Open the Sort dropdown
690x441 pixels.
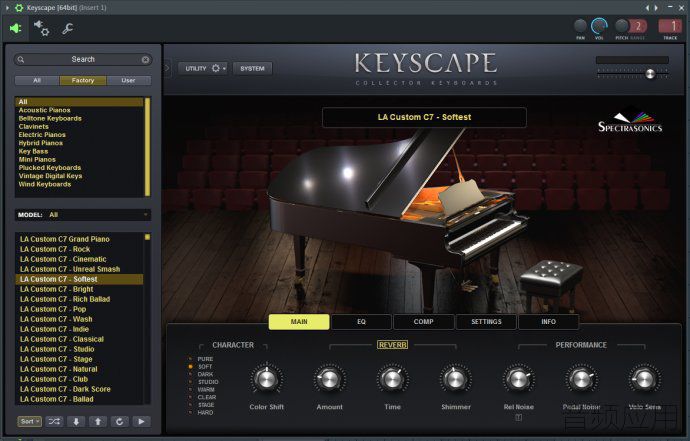(x=29, y=422)
